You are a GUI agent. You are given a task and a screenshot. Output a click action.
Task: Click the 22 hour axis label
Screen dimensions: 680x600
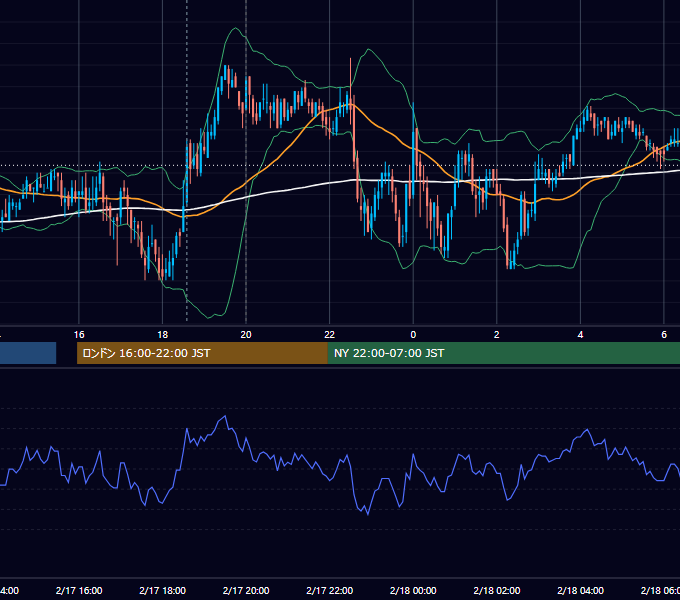[330, 335]
